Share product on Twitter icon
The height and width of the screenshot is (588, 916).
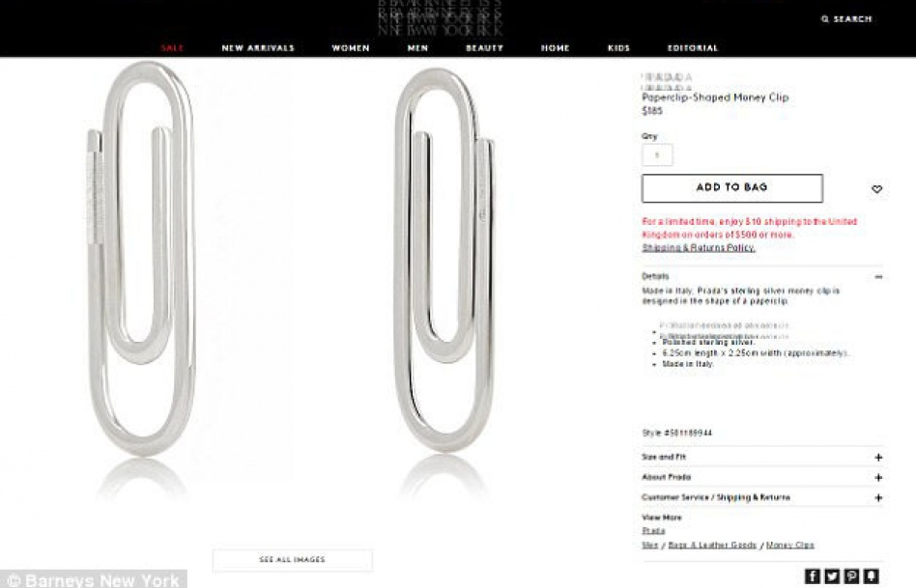pos(832,576)
